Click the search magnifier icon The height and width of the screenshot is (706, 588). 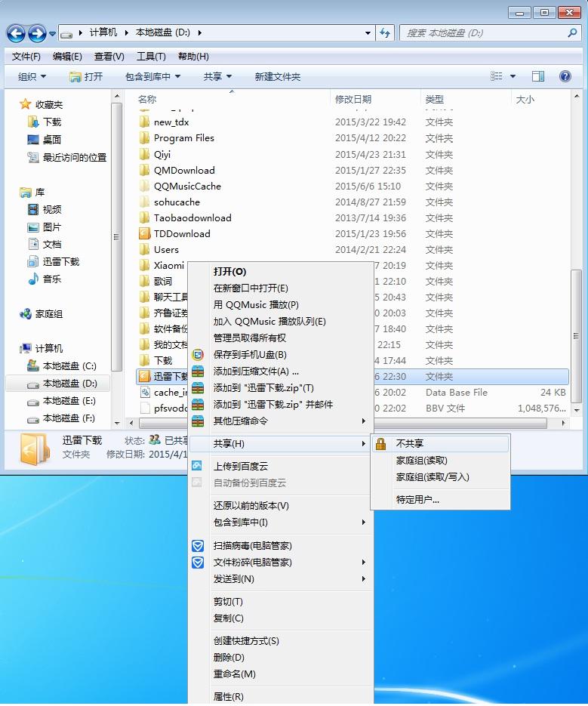tap(572, 33)
